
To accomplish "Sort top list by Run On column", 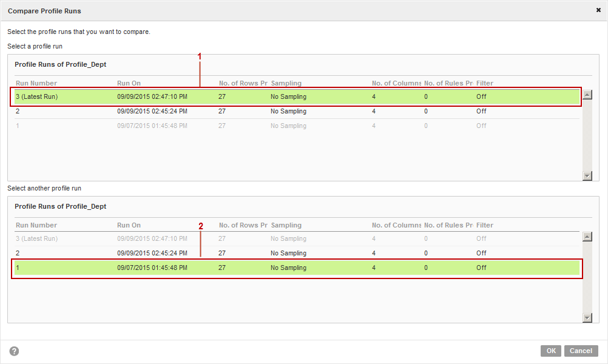I will (129, 83).
